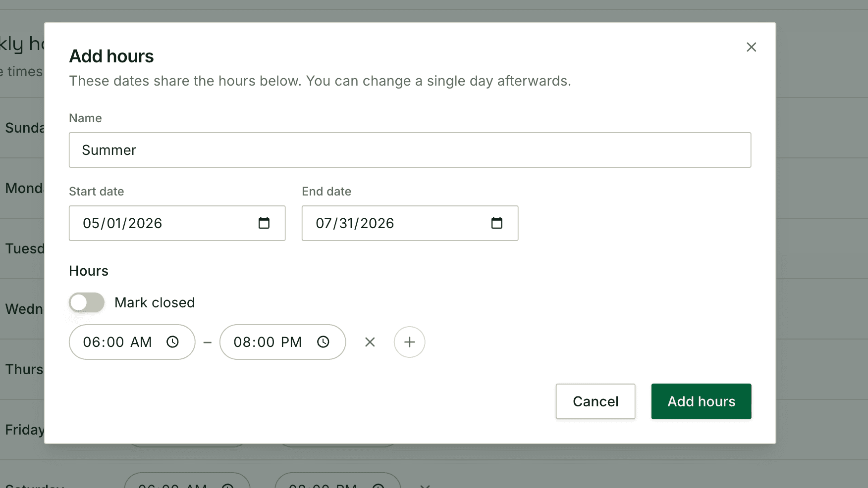Cancel the Add hours dialog
Viewport: 868px width, 488px height.
[x=596, y=401]
